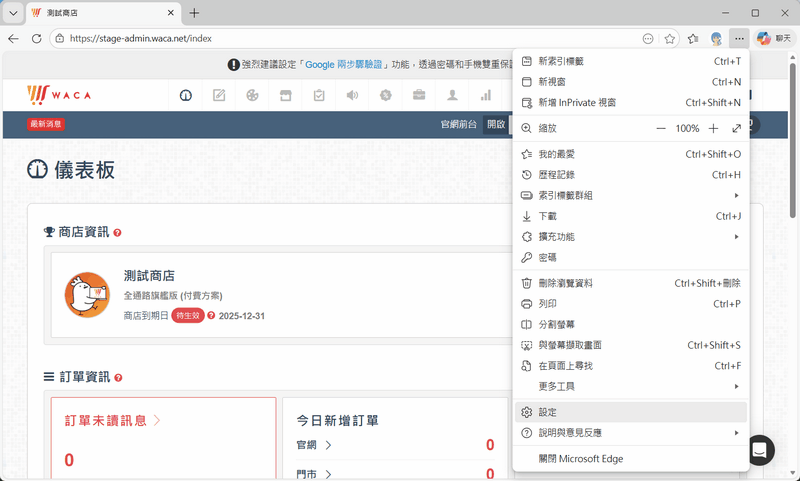This screenshot has height=481, width=800.
Task: Click the browser back arrow
Action: [13, 39]
